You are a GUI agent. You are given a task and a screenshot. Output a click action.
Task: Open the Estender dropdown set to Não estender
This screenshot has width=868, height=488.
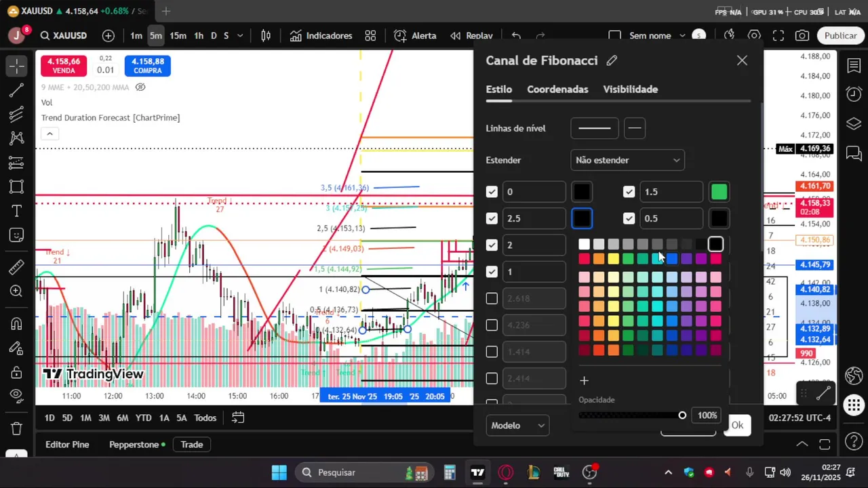pyautogui.click(x=627, y=160)
